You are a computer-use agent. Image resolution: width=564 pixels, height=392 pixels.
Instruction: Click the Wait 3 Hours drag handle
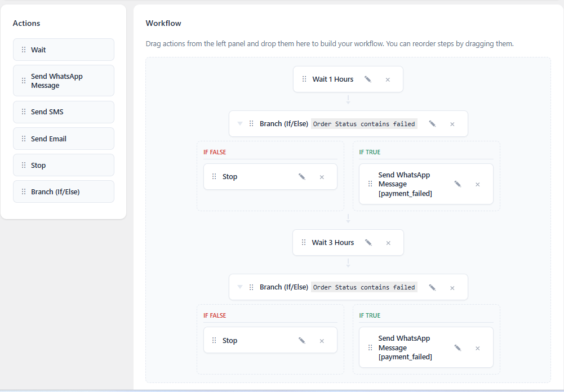[x=304, y=242]
